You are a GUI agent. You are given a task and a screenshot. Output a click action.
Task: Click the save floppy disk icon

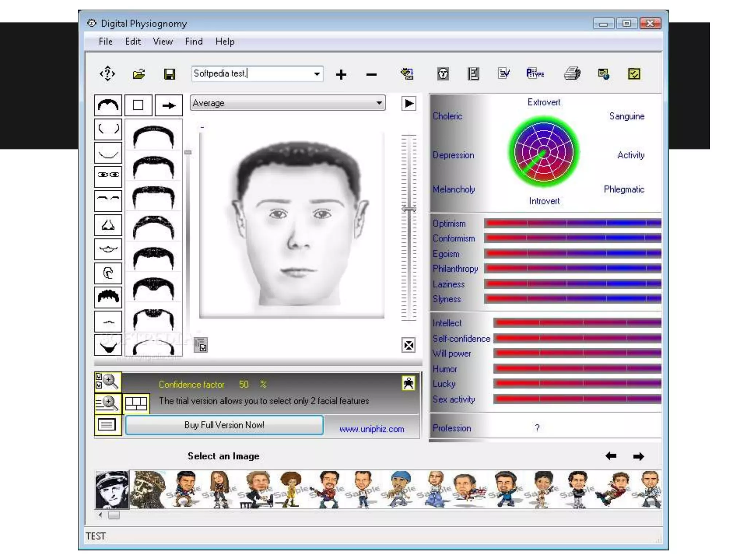click(x=169, y=74)
